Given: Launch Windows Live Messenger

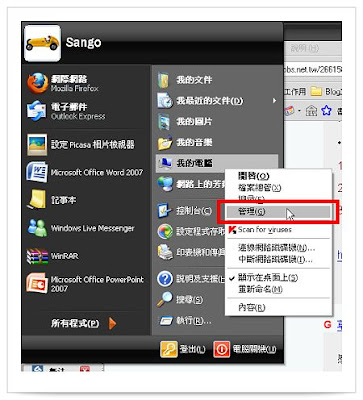Looking at the screenshot, I should 37,228.
